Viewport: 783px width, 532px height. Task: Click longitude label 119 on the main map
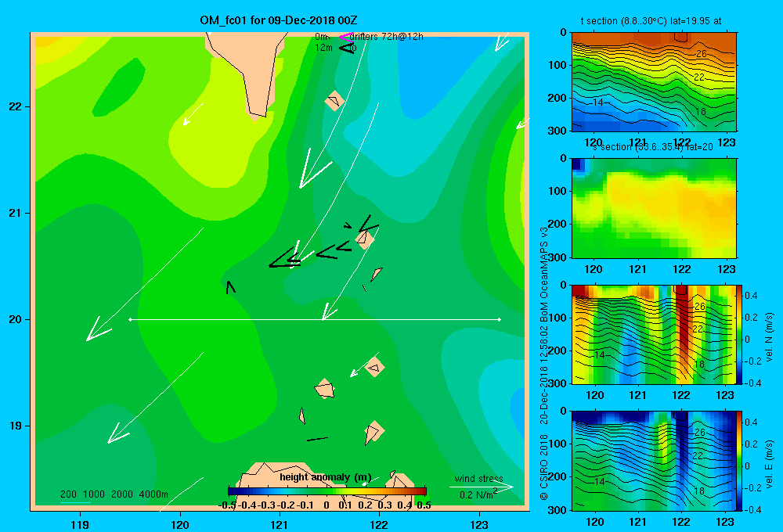(x=80, y=524)
